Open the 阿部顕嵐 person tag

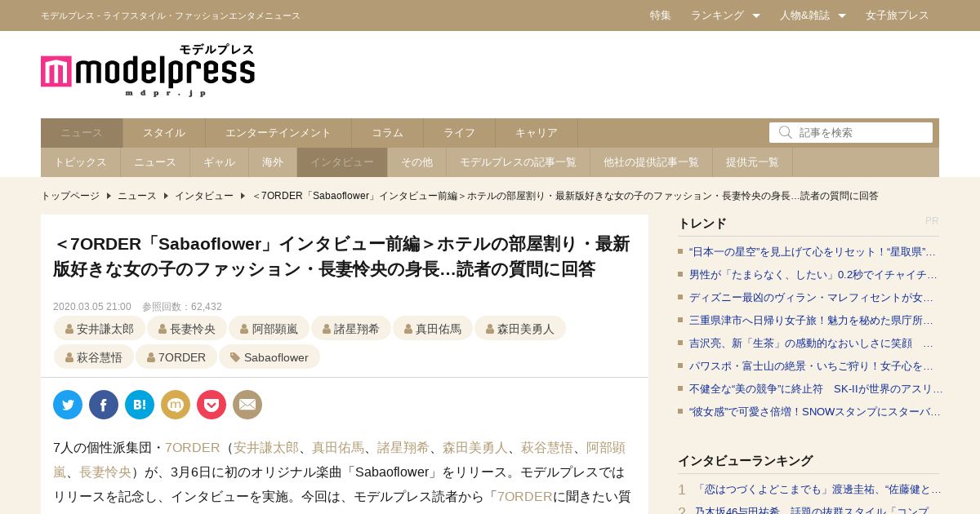269,329
